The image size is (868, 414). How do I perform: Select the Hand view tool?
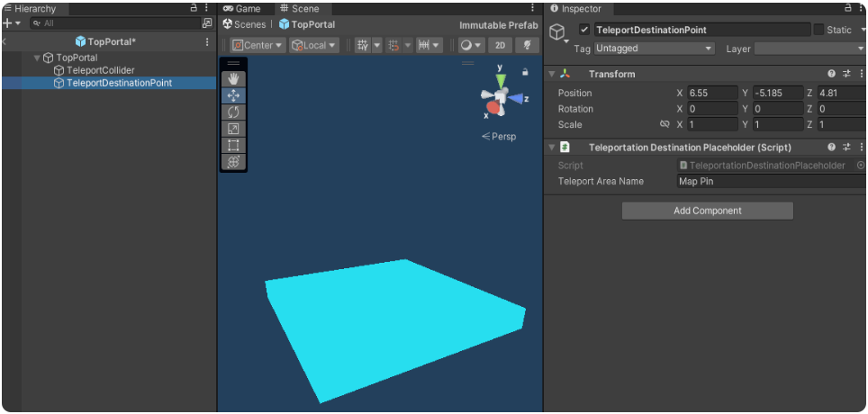[233, 79]
